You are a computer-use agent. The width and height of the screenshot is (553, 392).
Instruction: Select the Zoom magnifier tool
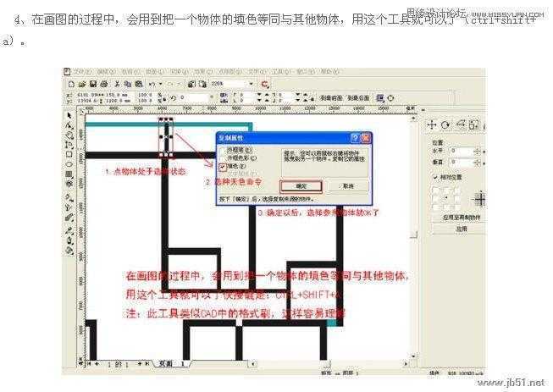69,135
